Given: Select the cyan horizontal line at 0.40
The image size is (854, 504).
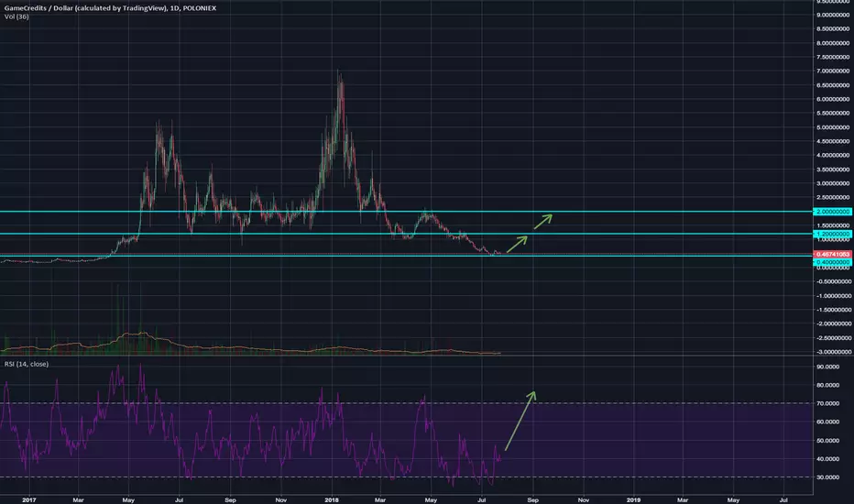Looking at the screenshot, I should click(406, 256).
